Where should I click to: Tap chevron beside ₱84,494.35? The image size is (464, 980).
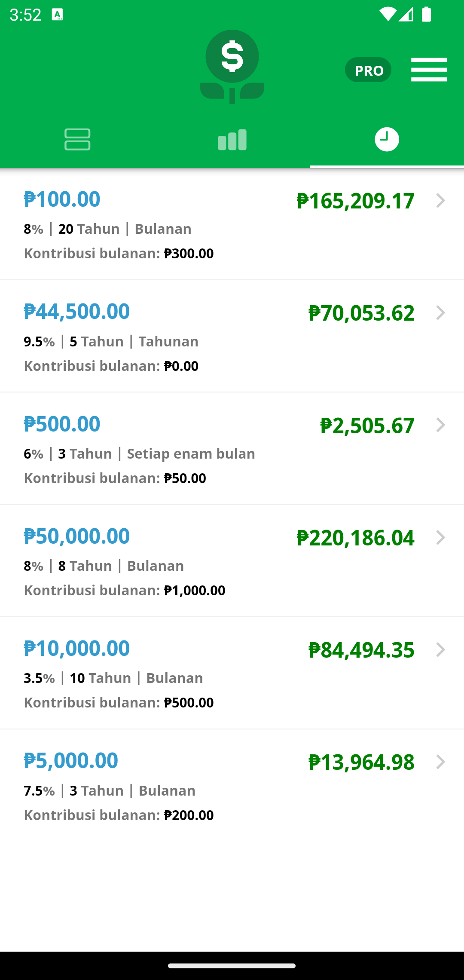(x=440, y=649)
